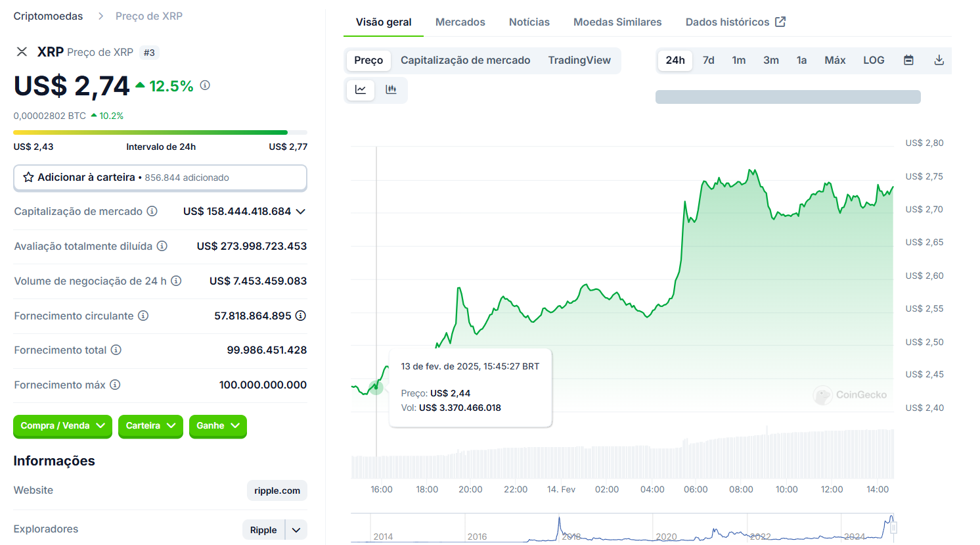This screenshot has height=545, width=980.
Task: Open the Carteira dropdown
Action: coord(150,426)
